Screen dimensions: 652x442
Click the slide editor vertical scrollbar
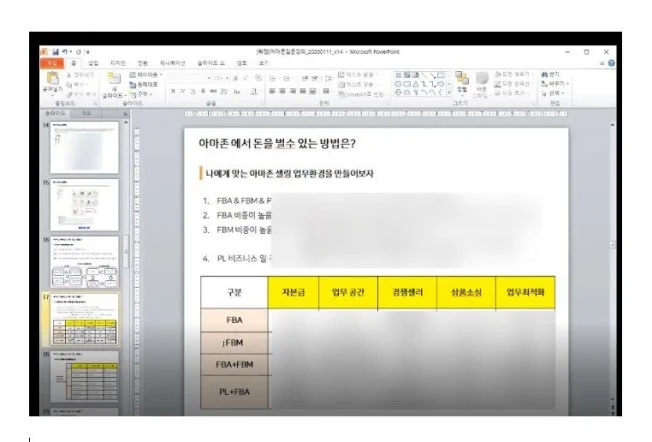click(x=612, y=266)
